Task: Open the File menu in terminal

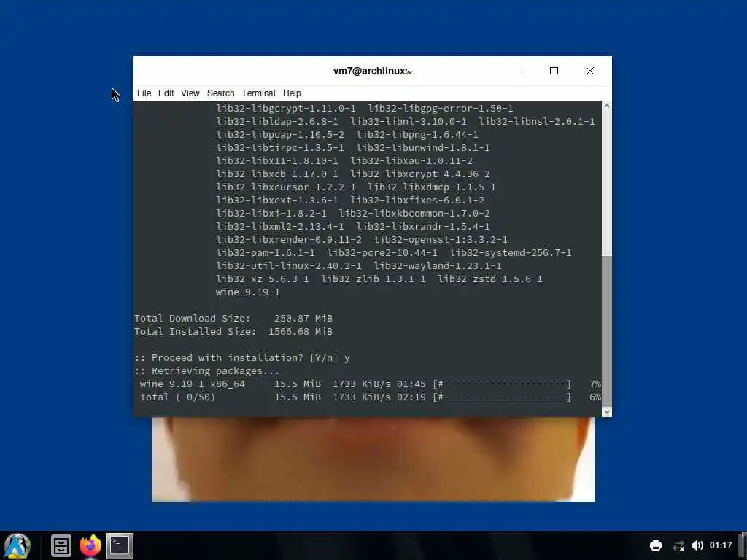Action: pos(144,93)
